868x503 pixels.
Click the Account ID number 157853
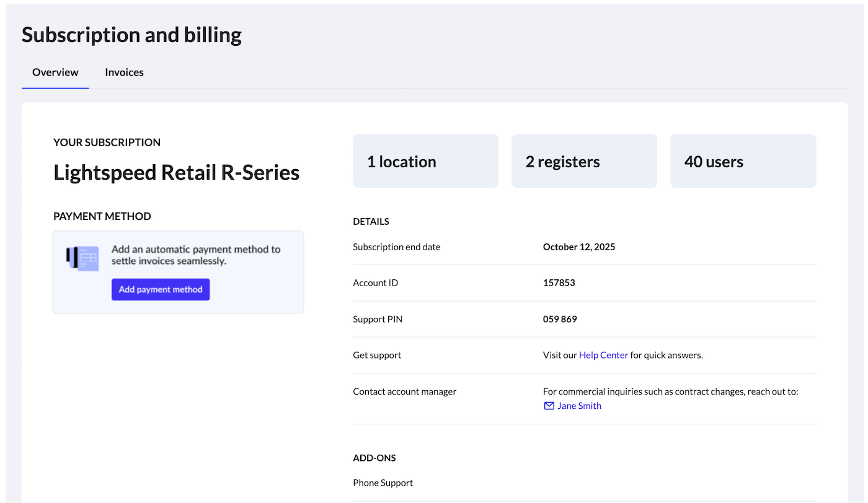pyautogui.click(x=559, y=282)
